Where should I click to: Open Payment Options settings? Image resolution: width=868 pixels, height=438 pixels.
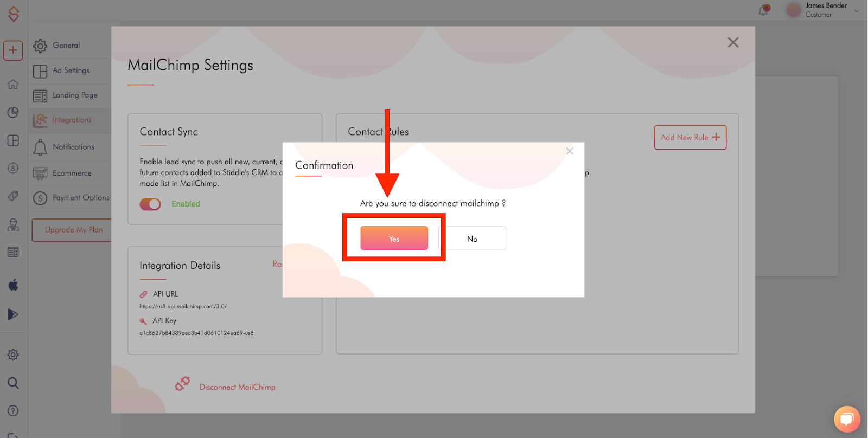[x=81, y=198]
